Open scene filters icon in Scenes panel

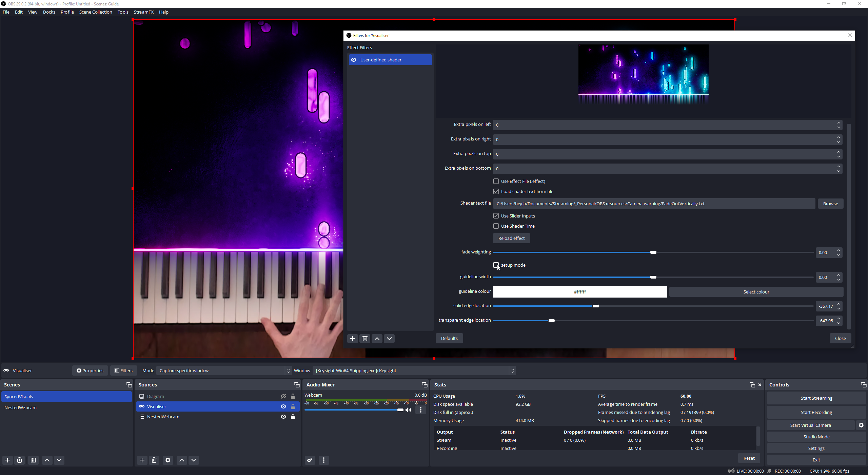pos(33,460)
